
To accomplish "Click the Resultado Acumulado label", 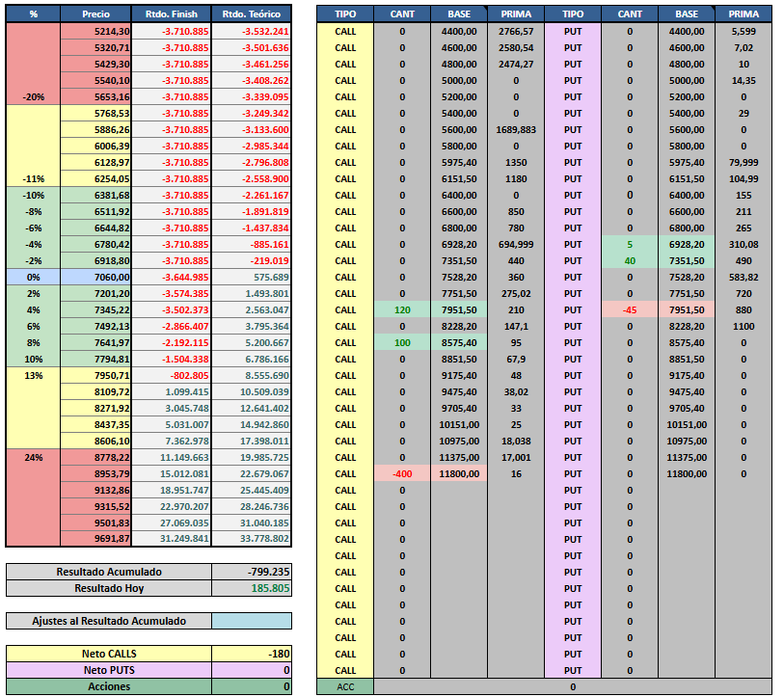I will tap(109, 572).
